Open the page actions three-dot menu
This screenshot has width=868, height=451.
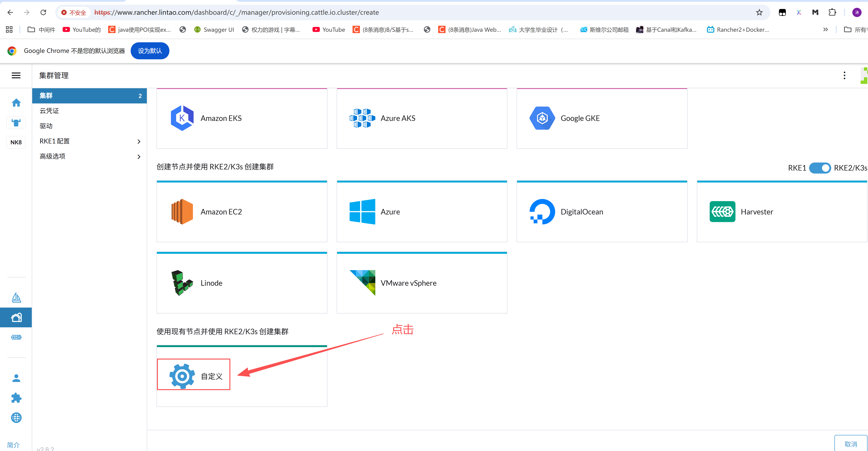point(844,75)
